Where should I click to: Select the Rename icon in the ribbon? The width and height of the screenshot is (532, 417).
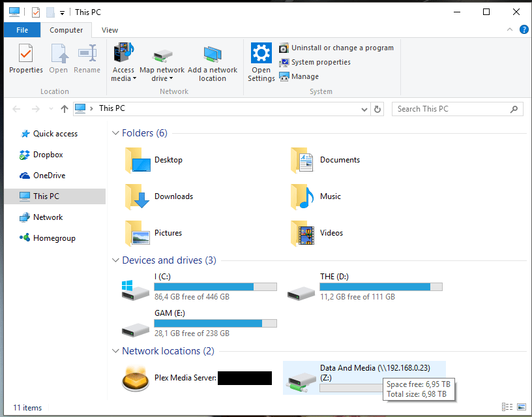[x=87, y=62]
